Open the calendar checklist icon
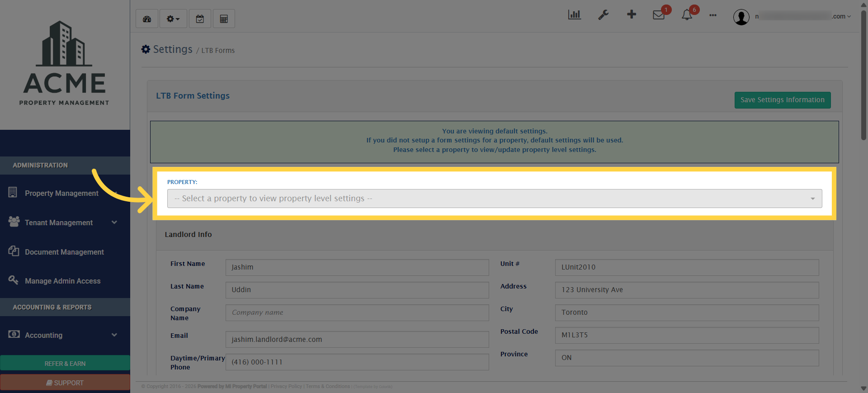This screenshot has height=393, width=868. (200, 19)
